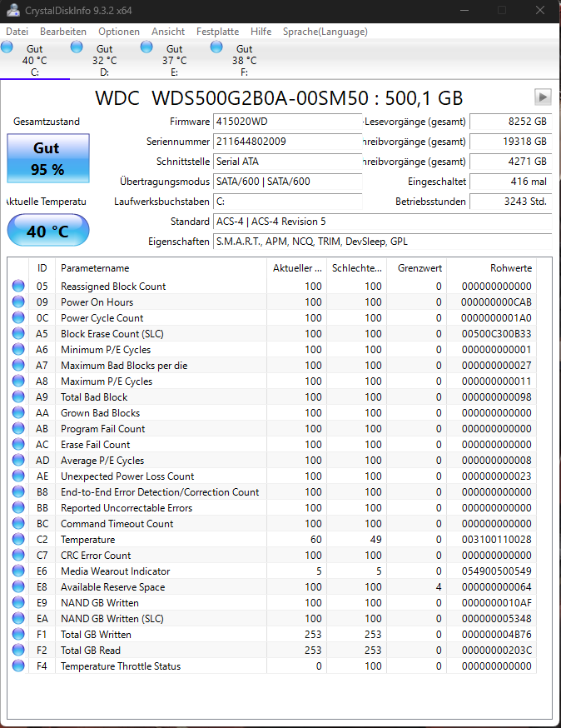Open the Ansicht menu
Image resolution: width=561 pixels, height=728 pixels.
(x=168, y=32)
